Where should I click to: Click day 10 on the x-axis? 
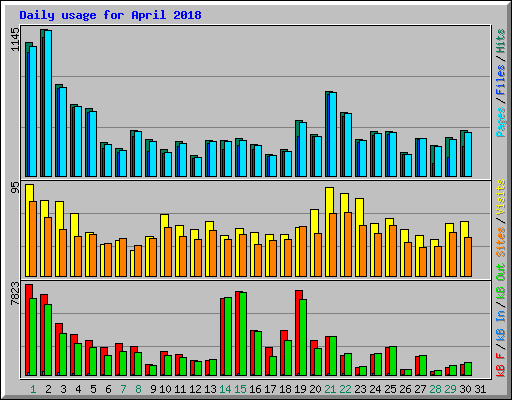click(x=165, y=389)
